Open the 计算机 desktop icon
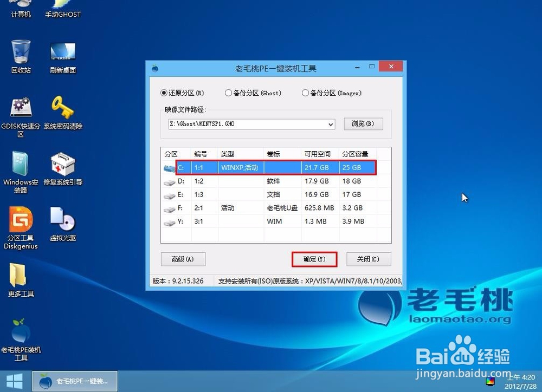The height and width of the screenshot is (392, 542). (21, 9)
